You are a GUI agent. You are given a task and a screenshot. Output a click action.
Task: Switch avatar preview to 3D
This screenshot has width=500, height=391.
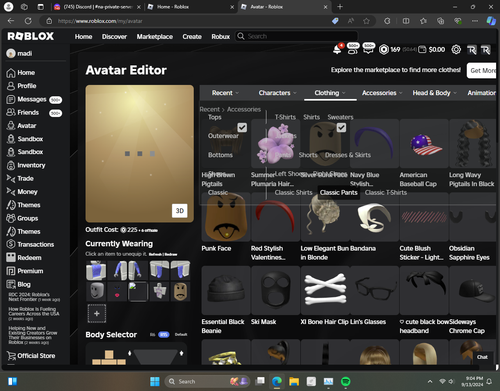coord(180,211)
